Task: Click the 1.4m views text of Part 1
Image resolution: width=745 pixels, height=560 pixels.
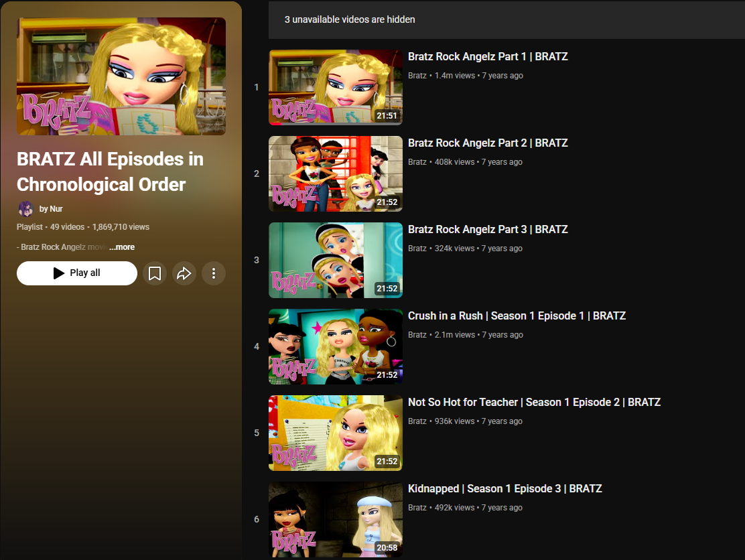Action: pos(455,76)
